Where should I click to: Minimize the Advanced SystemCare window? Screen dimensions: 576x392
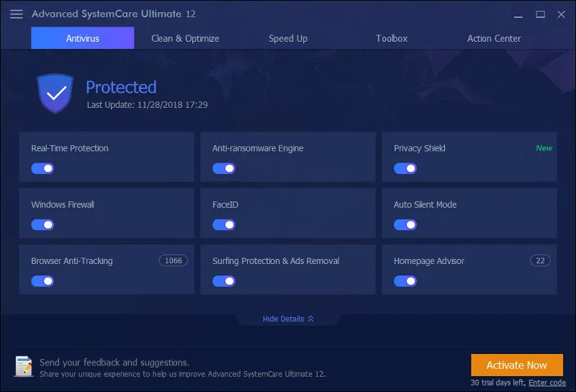tap(517, 14)
